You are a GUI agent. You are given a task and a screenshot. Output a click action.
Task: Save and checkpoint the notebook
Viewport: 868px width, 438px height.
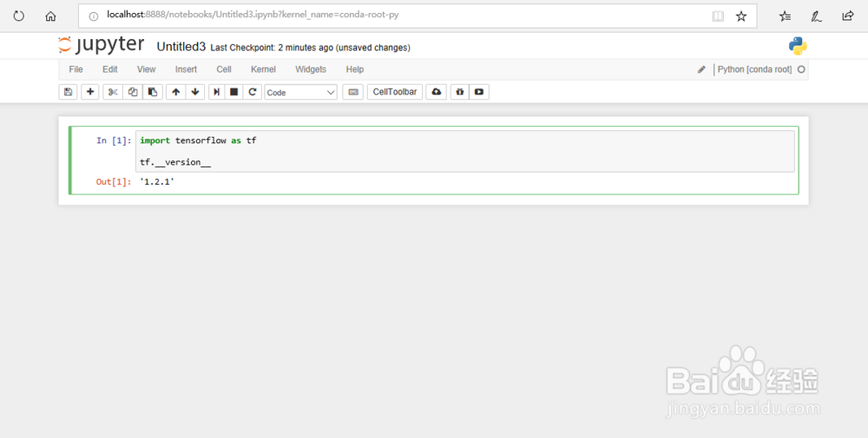[68, 92]
